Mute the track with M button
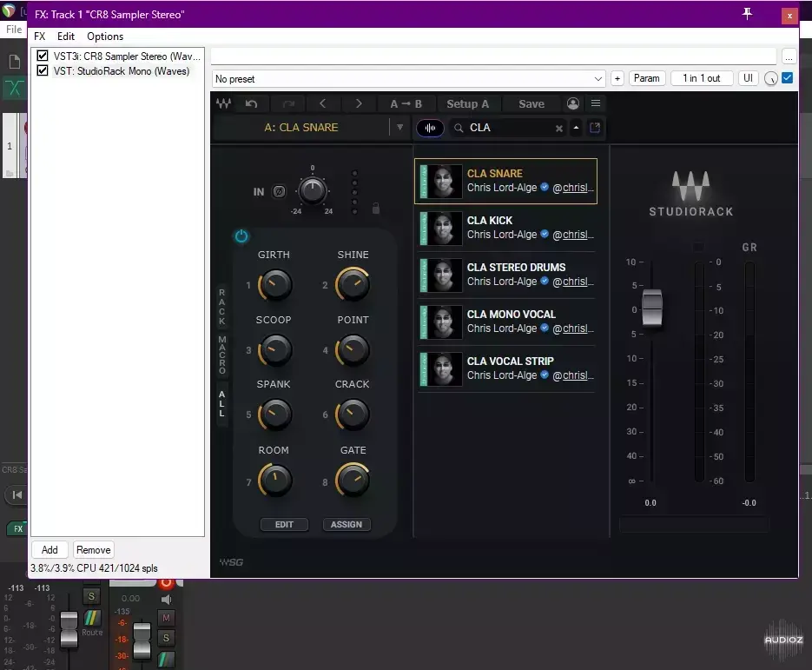 pyautogui.click(x=166, y=618)
